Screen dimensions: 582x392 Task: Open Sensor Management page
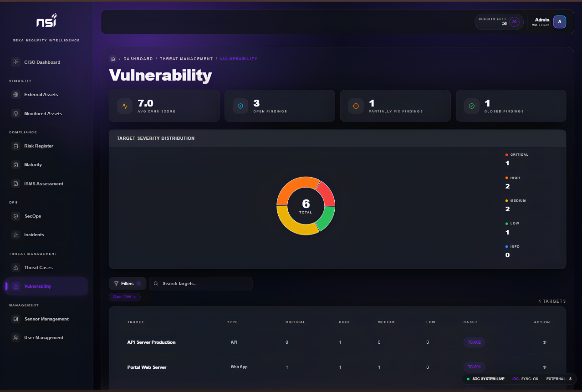pyautogui.click(x=46, y=319)
